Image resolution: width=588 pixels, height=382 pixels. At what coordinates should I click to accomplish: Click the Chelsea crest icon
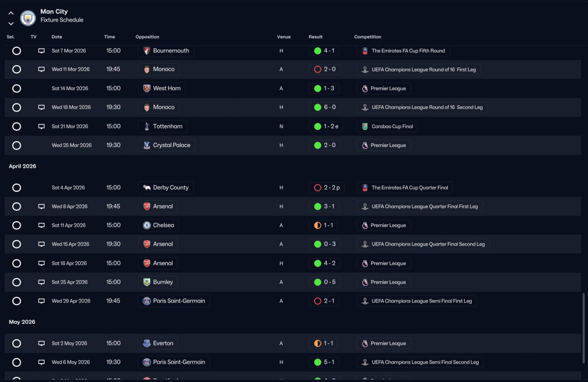coord(147,225)
